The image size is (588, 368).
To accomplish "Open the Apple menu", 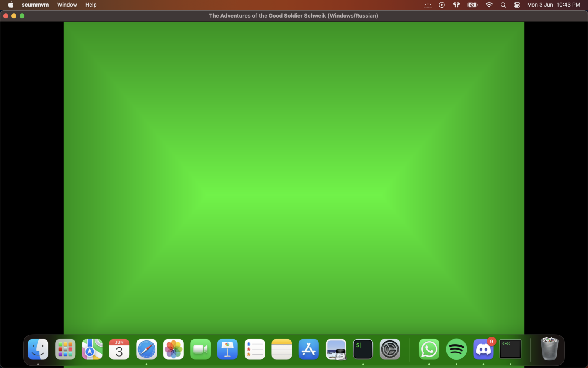I will tap(11, 5).
